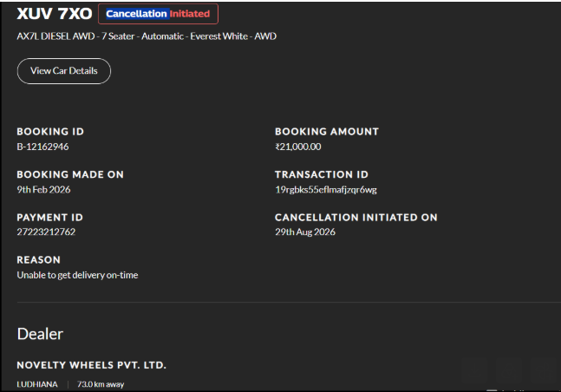Select distance text 73.0 km away
561x392 pixels.
click(x=101, y=384)
